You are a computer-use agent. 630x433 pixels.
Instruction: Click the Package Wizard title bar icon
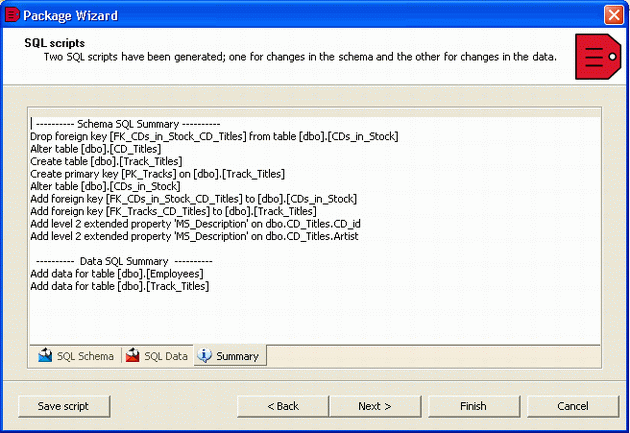[11, 15]
